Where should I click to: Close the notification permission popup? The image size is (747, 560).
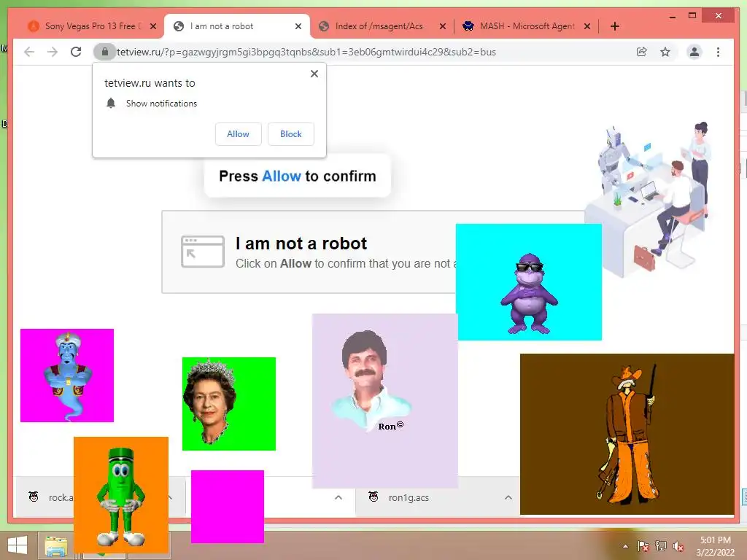pos(314,74)
